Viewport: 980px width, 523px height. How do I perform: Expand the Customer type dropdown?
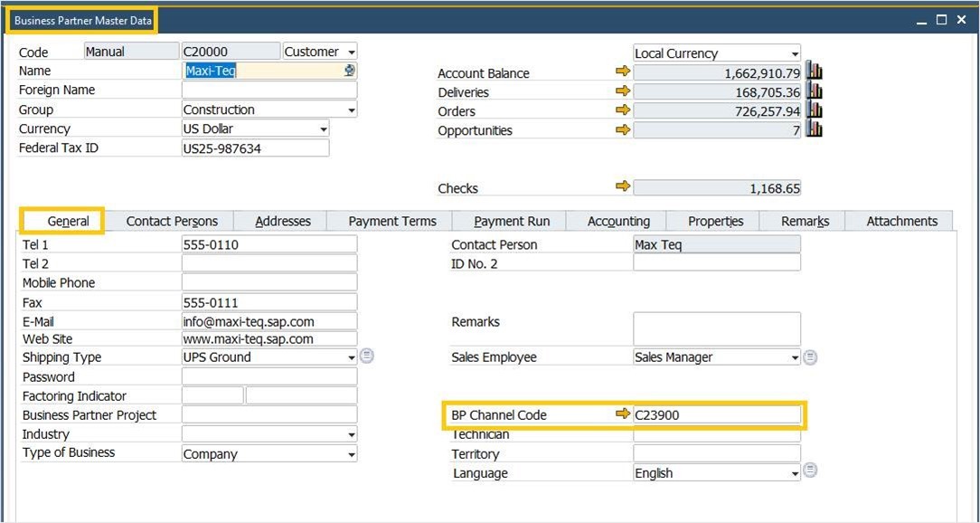(351, 52)
